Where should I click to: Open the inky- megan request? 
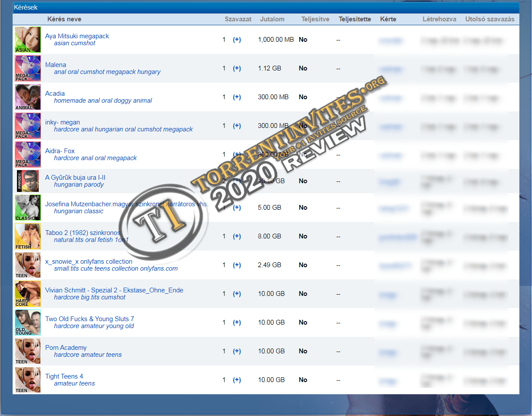pyautogui.click(x=63, y=122)
